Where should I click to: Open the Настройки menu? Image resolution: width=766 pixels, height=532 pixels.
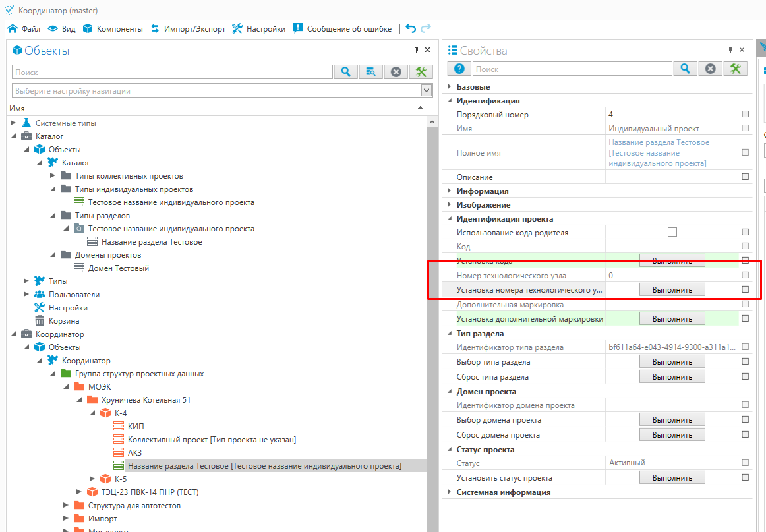pyautogui.click(x=259, y=29)
